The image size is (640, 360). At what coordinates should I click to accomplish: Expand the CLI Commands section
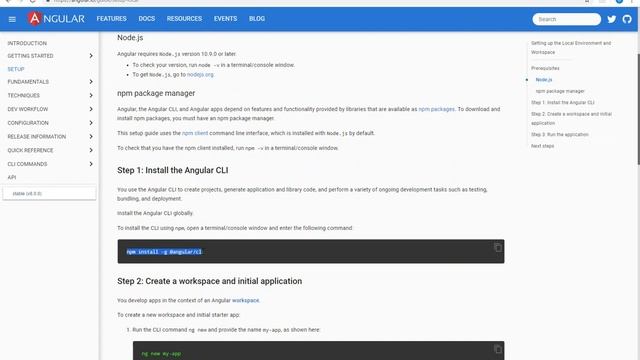click(x=50, y=164)
